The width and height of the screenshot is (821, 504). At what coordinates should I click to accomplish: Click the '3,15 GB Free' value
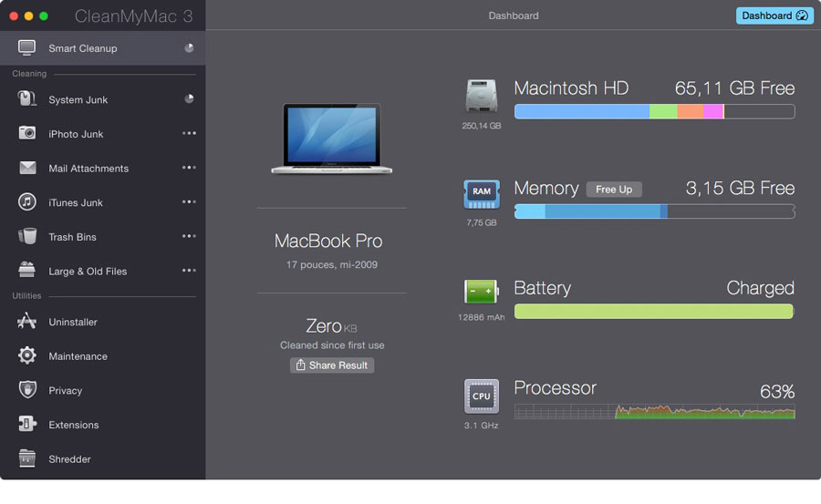[x=741, y=189]
